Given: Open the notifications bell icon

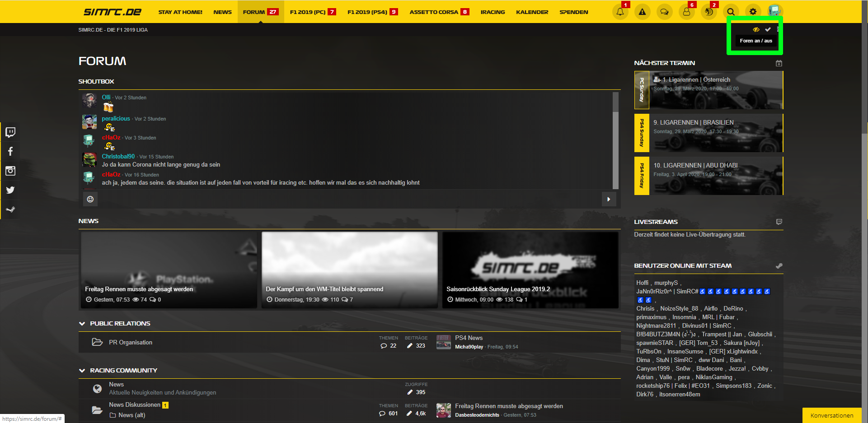Looking at the screenshot, I should 620,12.
